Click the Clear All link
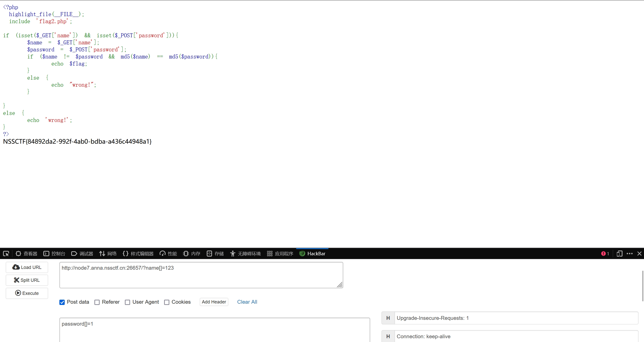The image size is (644, 342). 247,302
